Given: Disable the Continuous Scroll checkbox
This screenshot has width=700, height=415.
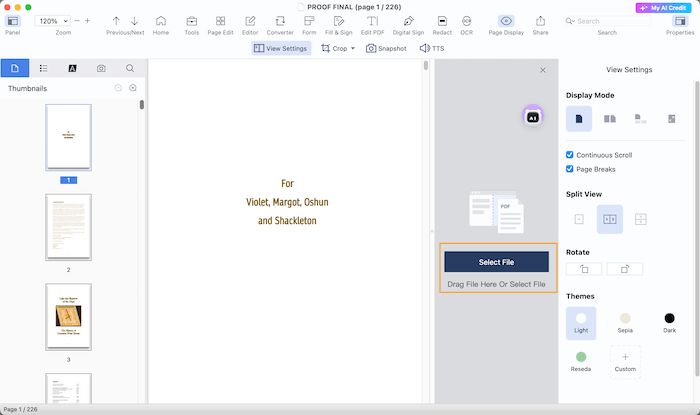Looking at the screenshot, I should (570, 155).
